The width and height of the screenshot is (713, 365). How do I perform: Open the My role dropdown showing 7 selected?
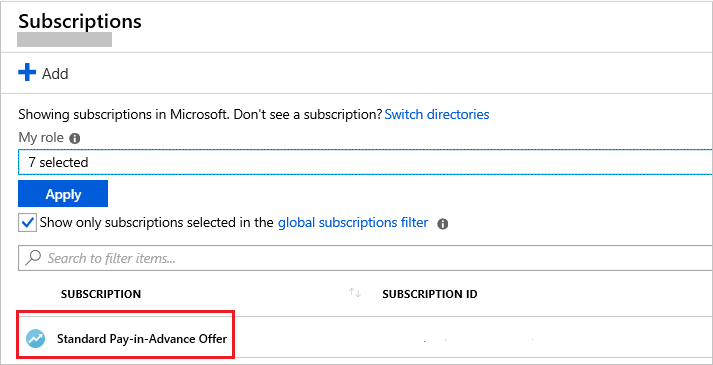pyautogui.click(x=365, y=162)
